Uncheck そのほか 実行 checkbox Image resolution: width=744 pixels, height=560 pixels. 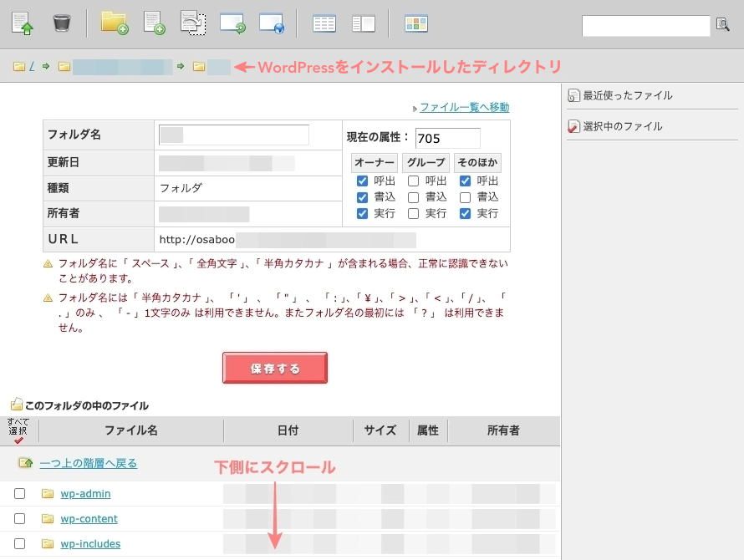click(465, 214)
